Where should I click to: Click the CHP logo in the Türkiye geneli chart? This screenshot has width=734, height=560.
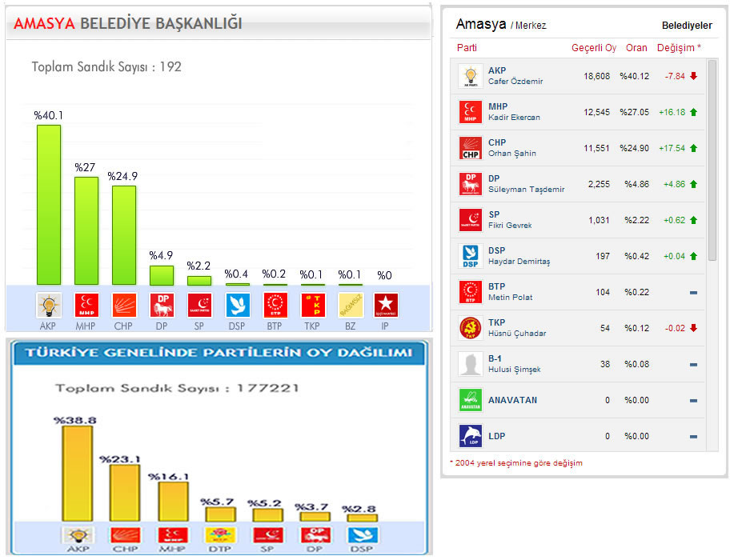tap(125, 535)
